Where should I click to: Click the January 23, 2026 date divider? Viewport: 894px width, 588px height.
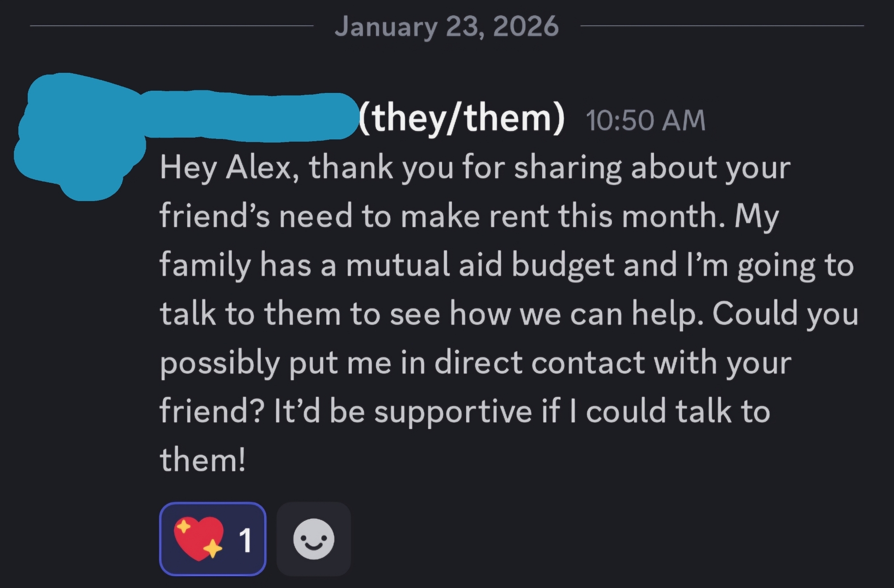point(447,27)
